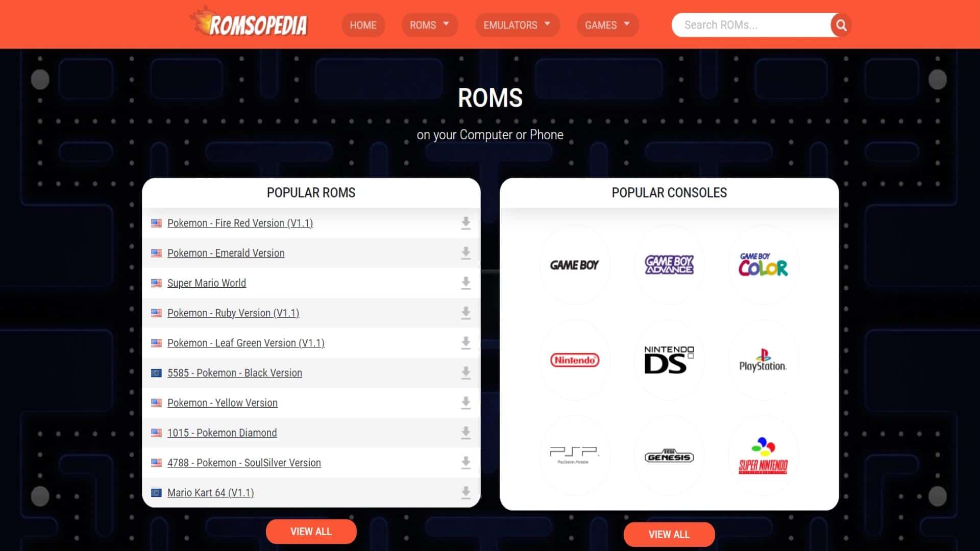Click download icon for Pokemon SoulSilver Version

[x=465, y=463]
